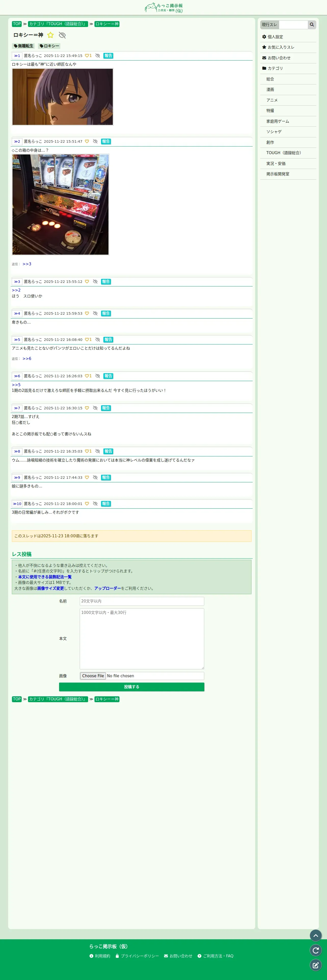Like post 10 with its heart icon
This screenshot has width=327, height=980.
pyautogui.click(x=87, y=504)
